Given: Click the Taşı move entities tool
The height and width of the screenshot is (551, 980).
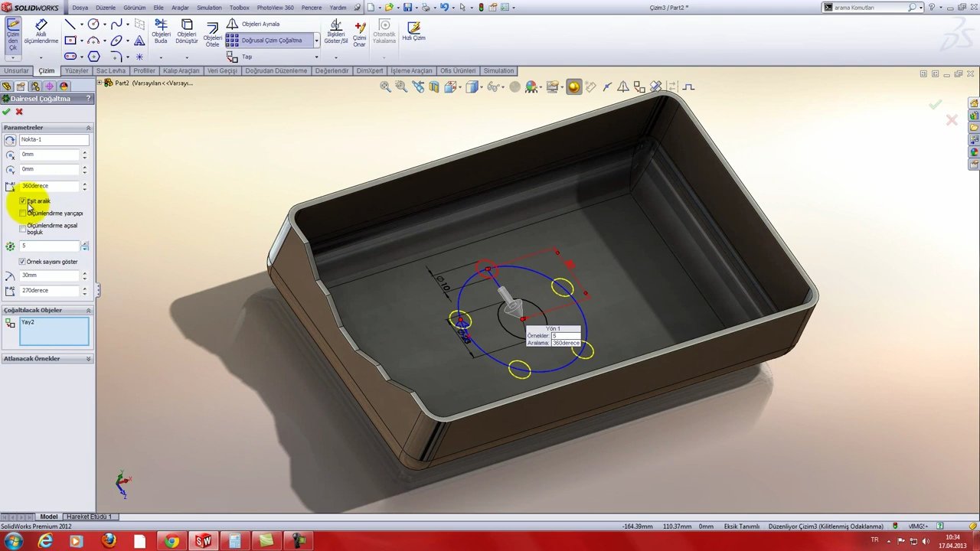Looking at the screenshot, I should click(239, 57).
